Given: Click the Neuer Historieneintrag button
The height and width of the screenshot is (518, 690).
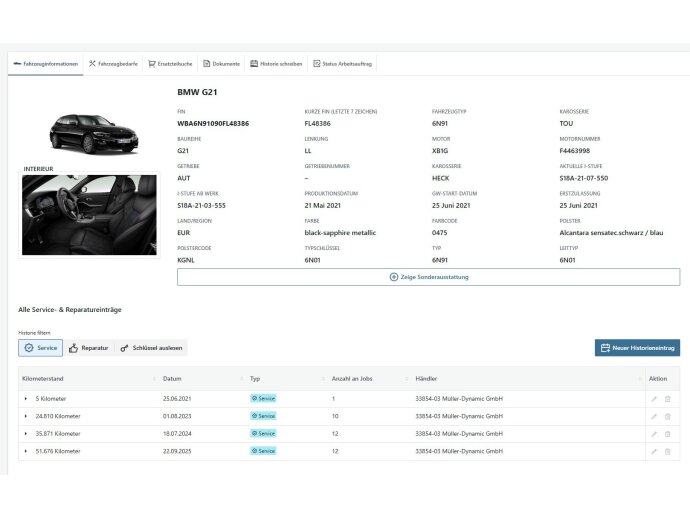Looking at the screenshot, I should coord(637,348).
